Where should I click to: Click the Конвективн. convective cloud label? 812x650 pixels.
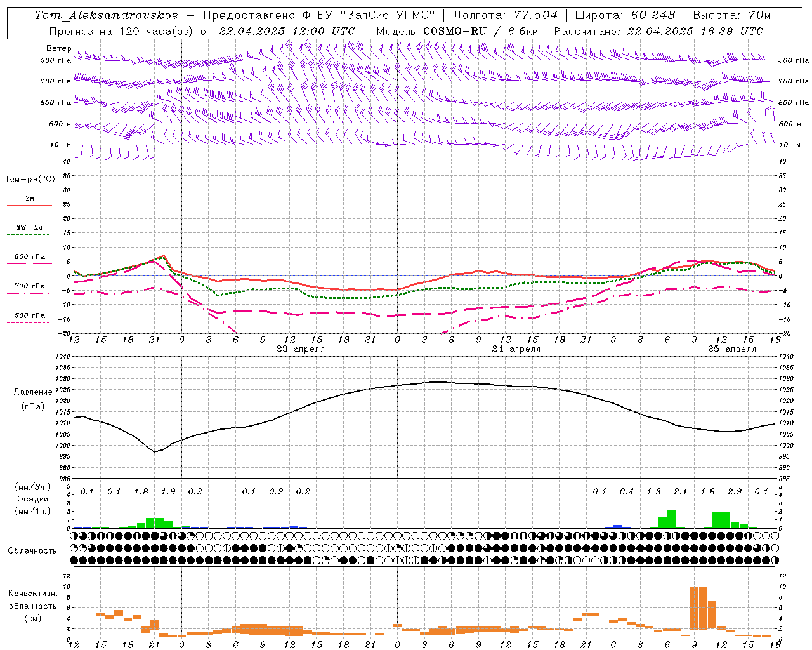[32, 594]
